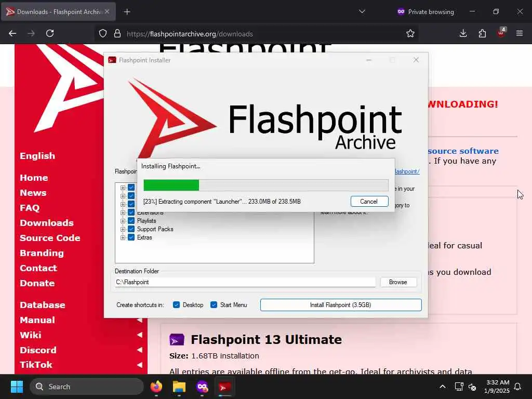The image size is (532, 399).
Task: Open the browser downloads panel
Action: tap(463, 33)
